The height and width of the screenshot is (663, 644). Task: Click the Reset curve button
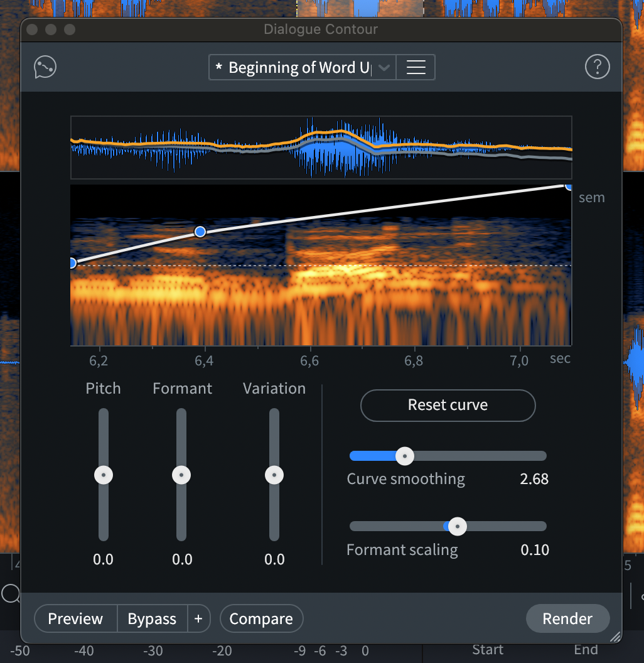click(448, 405)
